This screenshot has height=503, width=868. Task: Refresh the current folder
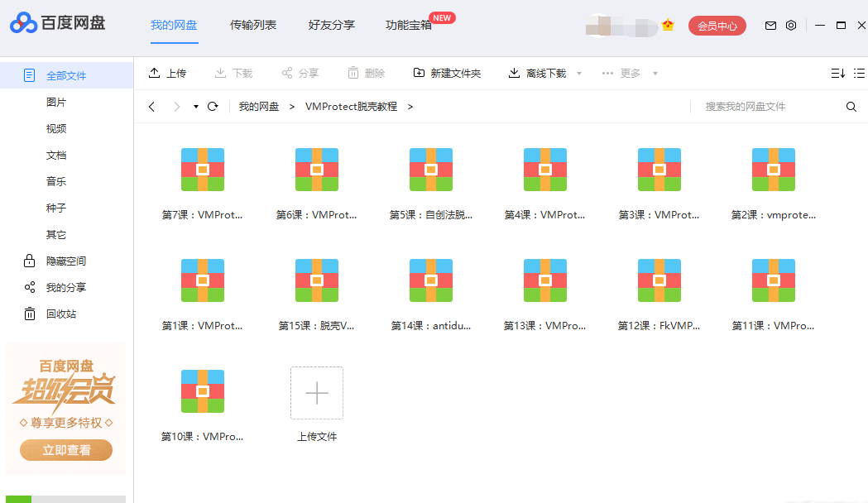click(x=213, y=106)
